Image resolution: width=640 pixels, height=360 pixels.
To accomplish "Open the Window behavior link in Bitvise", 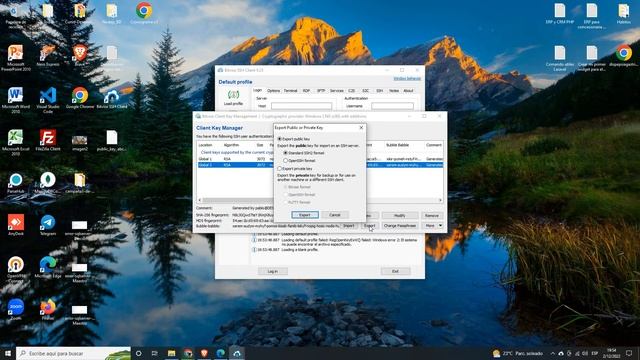I will tap(407, 78).
